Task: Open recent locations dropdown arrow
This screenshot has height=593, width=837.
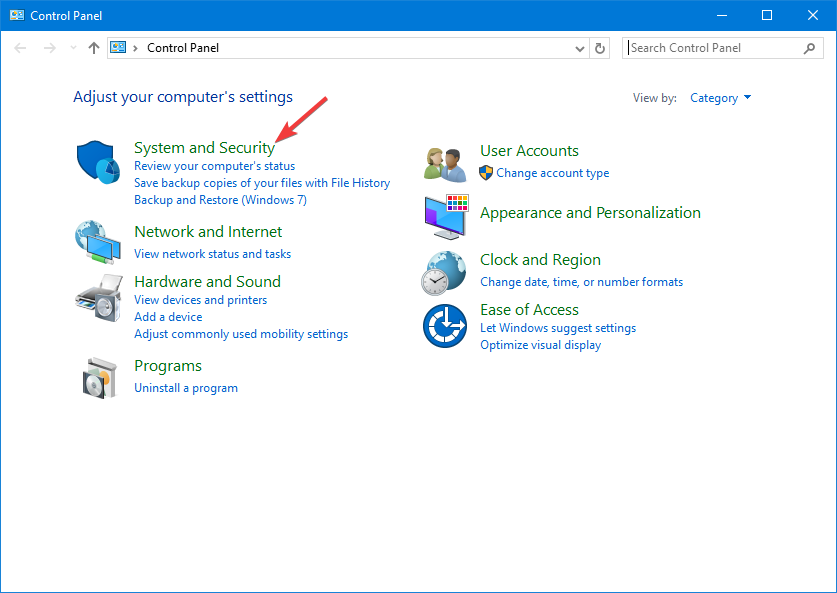Action: point(74,48)
